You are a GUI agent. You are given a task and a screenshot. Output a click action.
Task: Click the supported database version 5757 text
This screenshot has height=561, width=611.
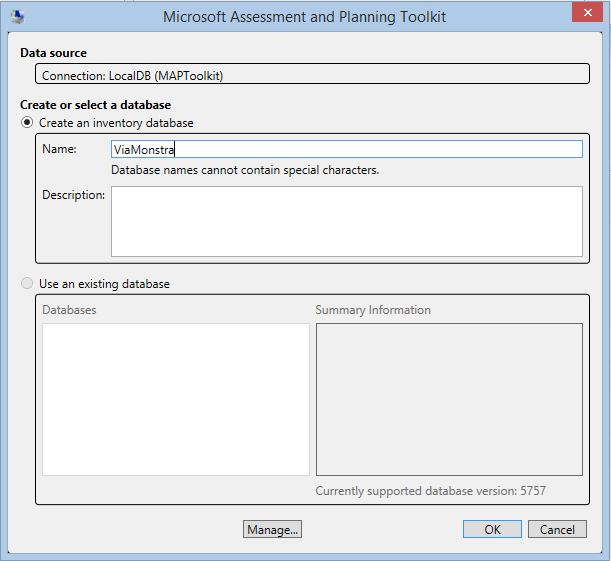coord(430,491)
